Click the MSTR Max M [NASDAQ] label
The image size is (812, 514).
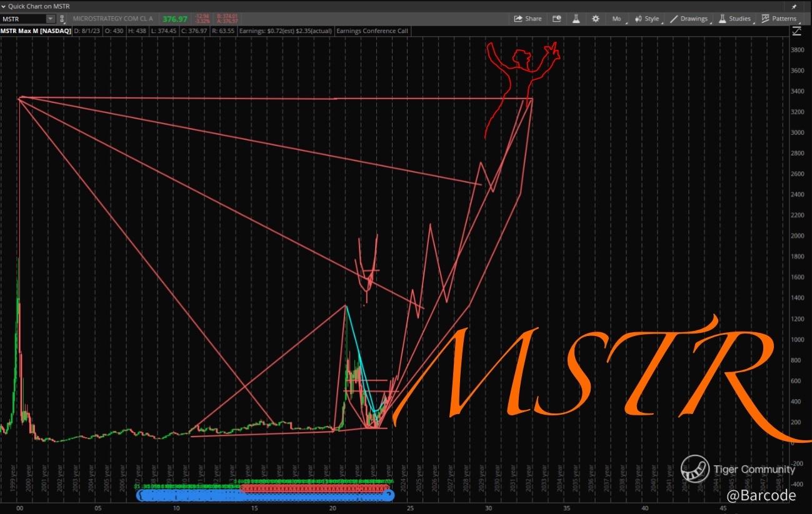tap(36, 31)
